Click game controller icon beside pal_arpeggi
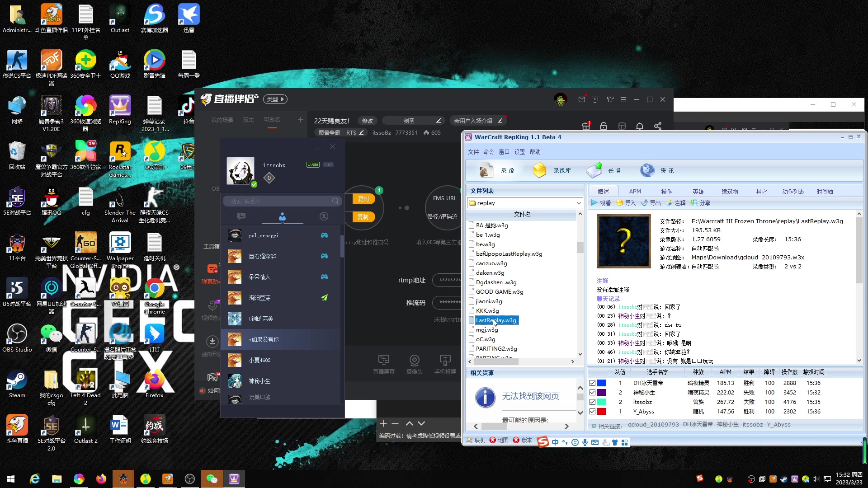Image resolution: width=868 pixels, height=488 pixels. (324, 235)
